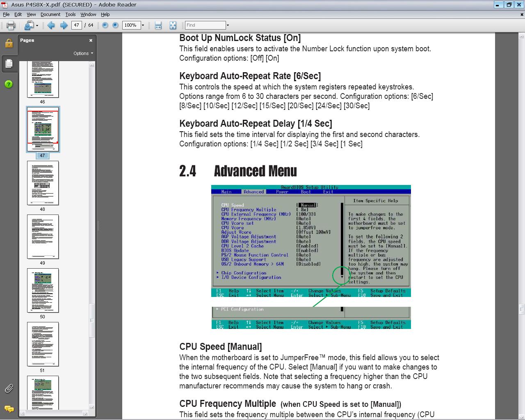Click 'Boot Up NumLock Status [On]' heading
525x420 pixels.
coord(240,38)
